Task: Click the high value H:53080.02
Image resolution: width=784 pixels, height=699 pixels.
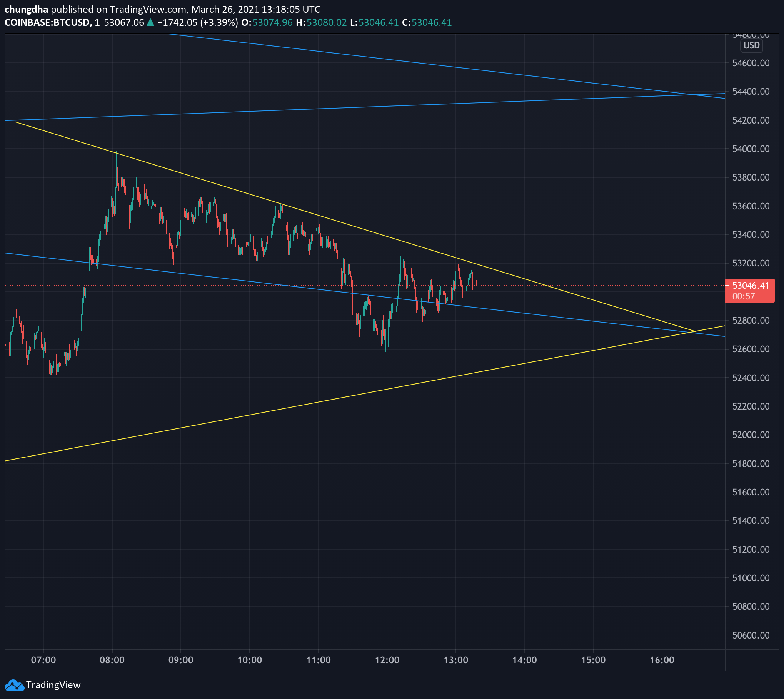Action: point(321,22)
